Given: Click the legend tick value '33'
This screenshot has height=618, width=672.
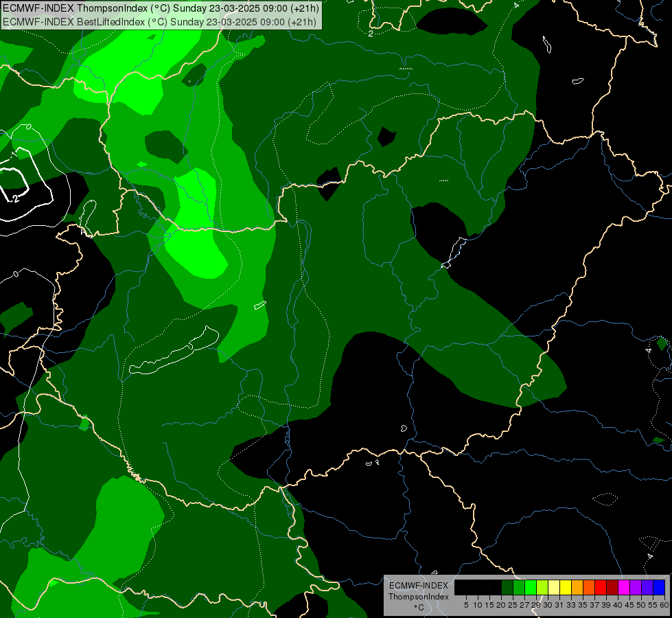Looking at the screenshot, I should [x=571, y=605].
